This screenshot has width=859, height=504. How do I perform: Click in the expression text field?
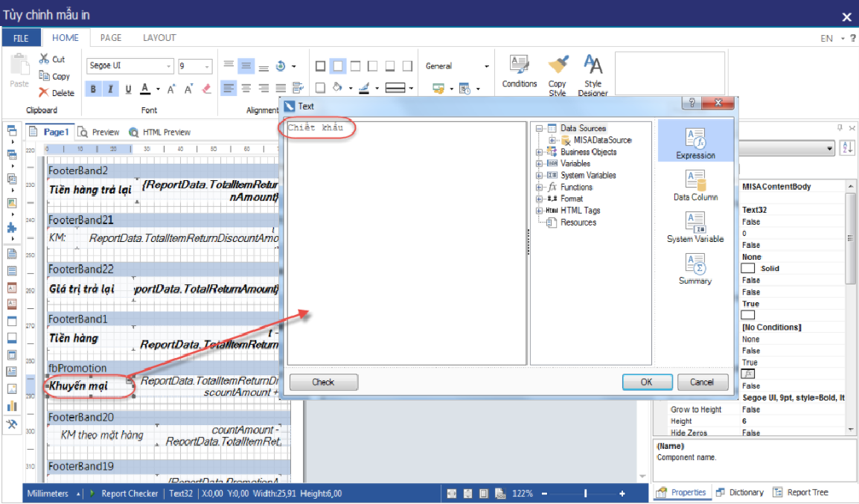click(x=406, y=243)
